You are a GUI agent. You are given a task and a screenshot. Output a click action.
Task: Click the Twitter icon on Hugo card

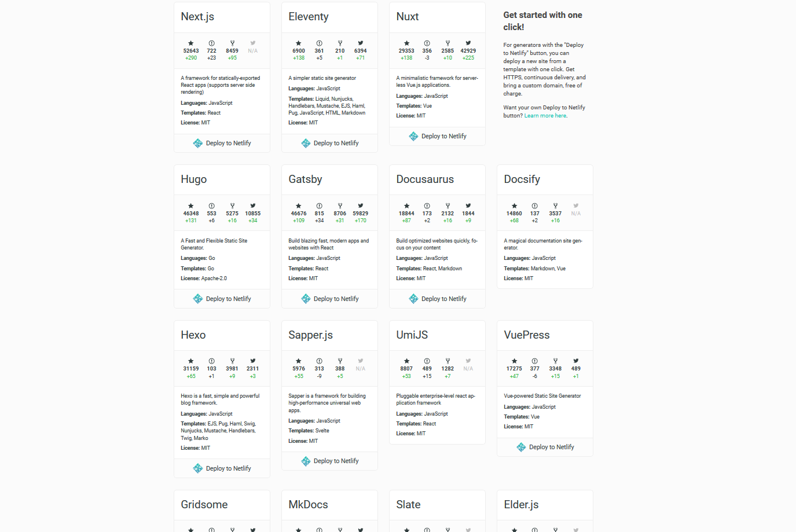pyautogui.click(x=253, y=206)
